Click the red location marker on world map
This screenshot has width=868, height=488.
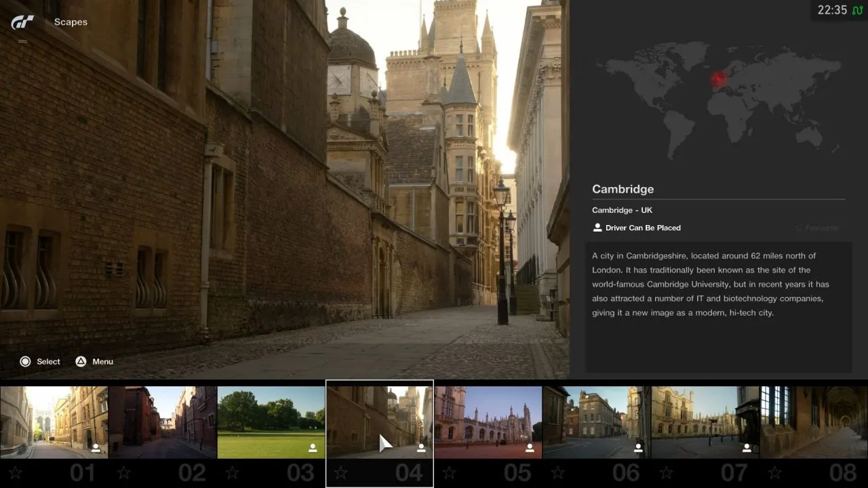[x=719, y=79]
